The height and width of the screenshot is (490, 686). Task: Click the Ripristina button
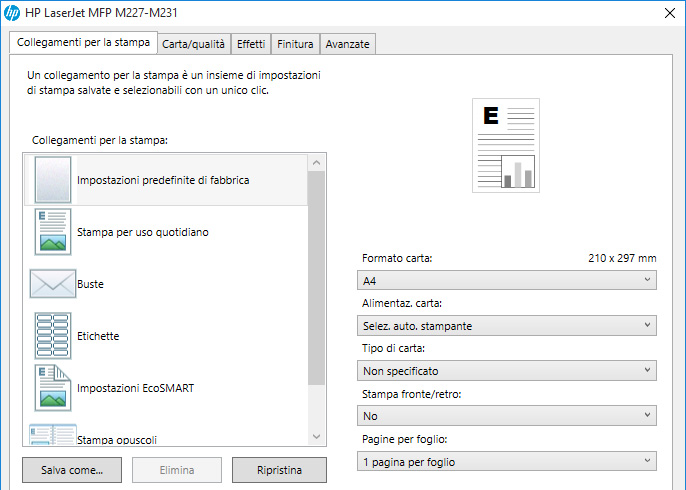tap(279, 469)
